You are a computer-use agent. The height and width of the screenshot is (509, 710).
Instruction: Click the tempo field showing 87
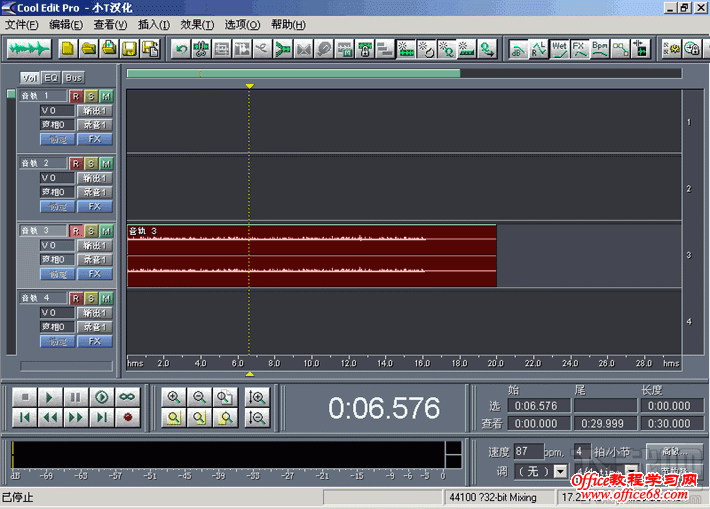[x=527, y=452]
